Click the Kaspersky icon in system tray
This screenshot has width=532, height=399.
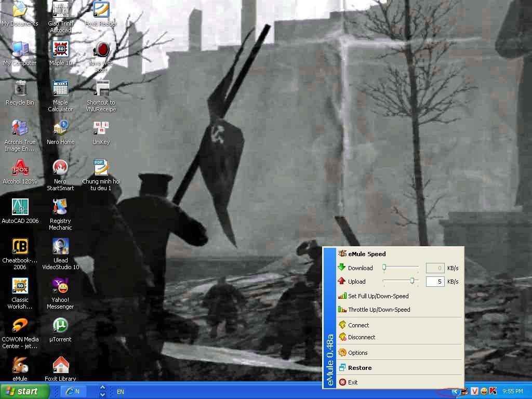coord(493,391)
